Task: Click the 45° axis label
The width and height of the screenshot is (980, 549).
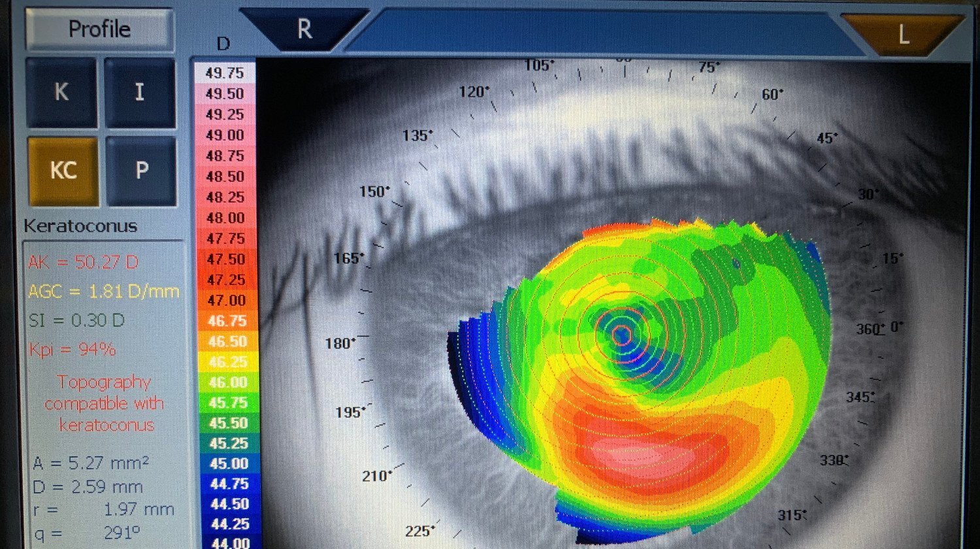Action: point(827,138)
